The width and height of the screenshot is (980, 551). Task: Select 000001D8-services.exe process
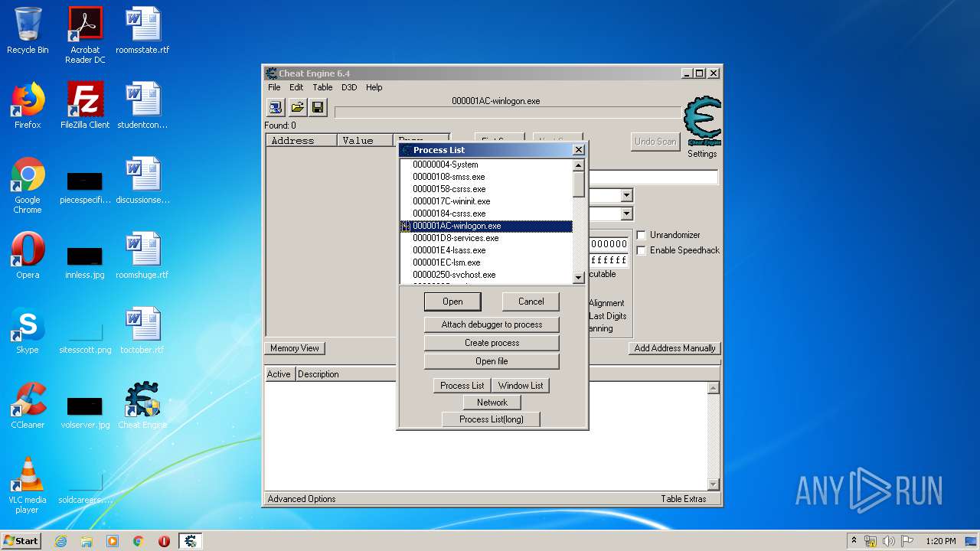point(486,238)
